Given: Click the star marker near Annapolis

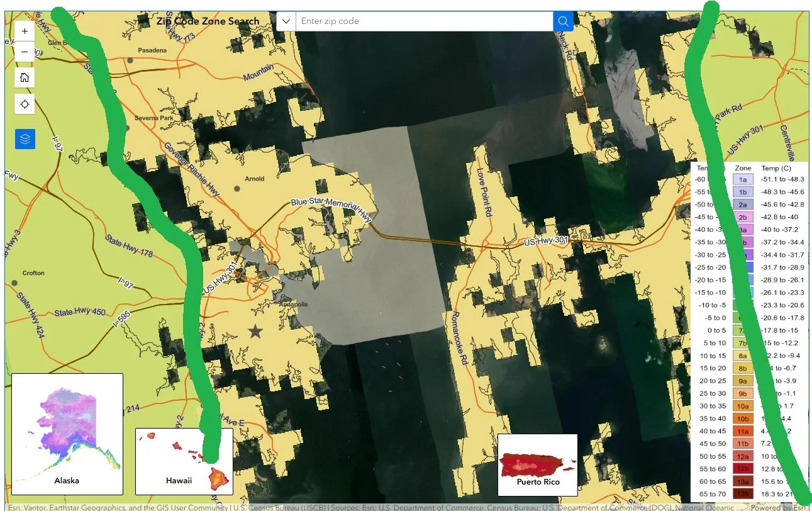Looking at the screenshot, I should pos(255,331).
